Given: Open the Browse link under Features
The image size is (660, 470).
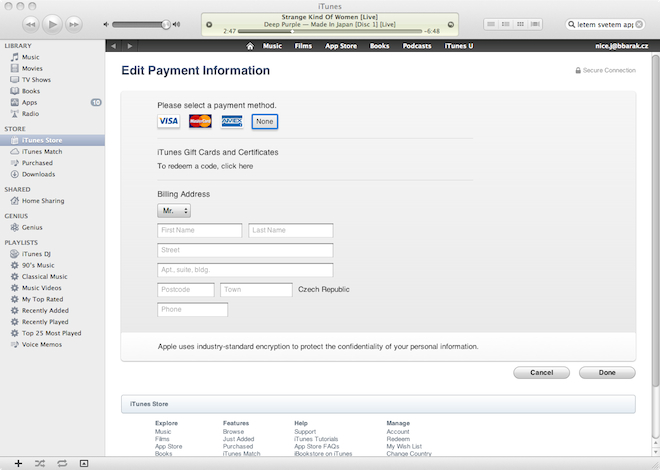Looking at the screenshot, I should pos(233,432).
